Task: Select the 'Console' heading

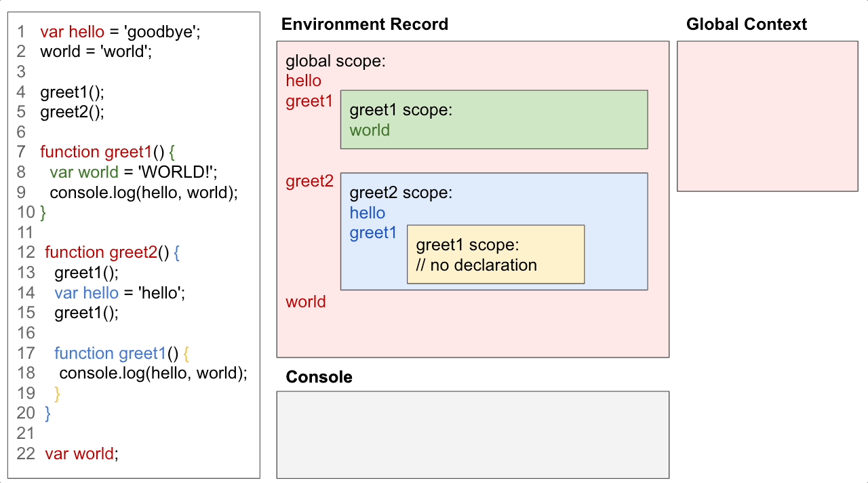Action: pyautogui.click(x=319, y=377)
